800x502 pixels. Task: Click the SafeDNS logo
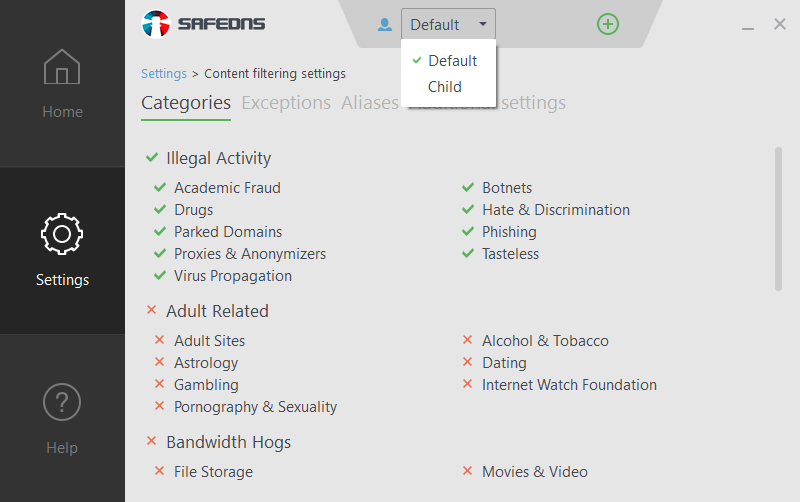click(204, 23)
